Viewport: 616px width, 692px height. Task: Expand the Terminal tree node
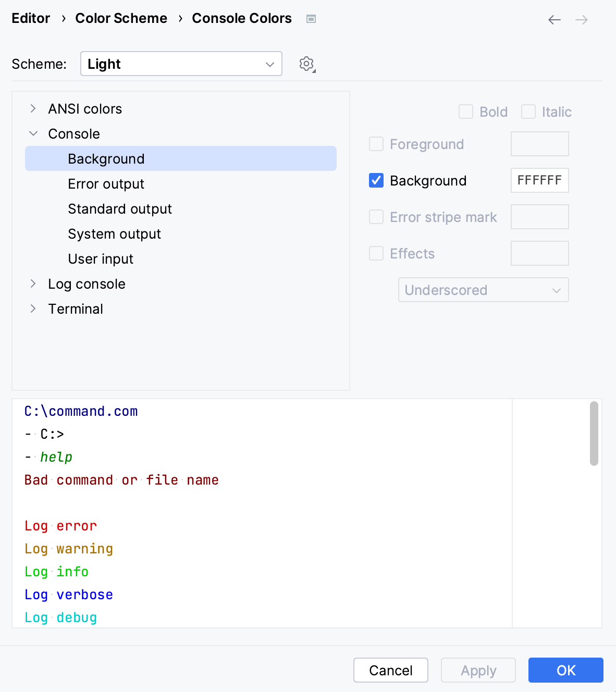[32, 308]
